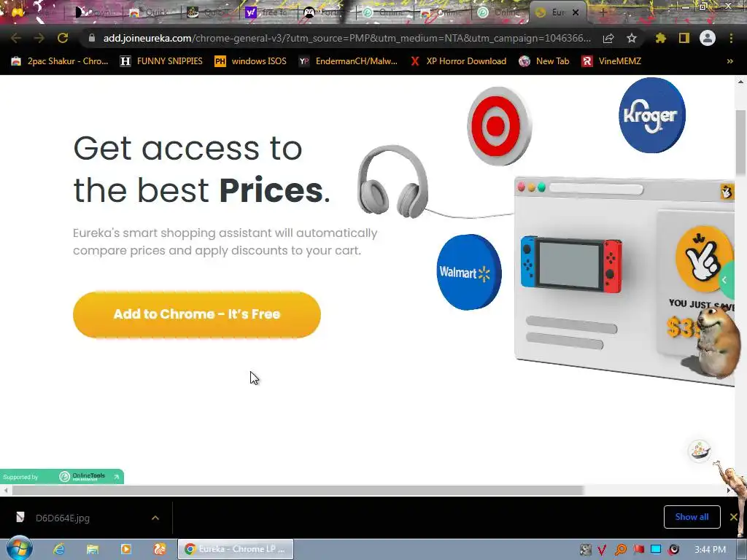Viewport: 747px width, 560px height.
Task: Click the OnlineTools 'Supported by' banner
Action: (61, 477)
